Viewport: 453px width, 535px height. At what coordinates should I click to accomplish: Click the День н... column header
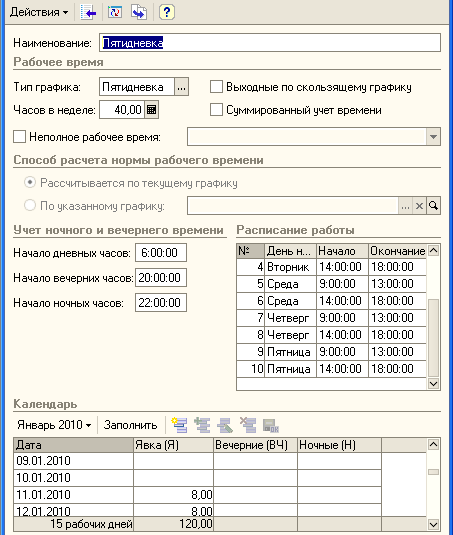pos(290,251)
